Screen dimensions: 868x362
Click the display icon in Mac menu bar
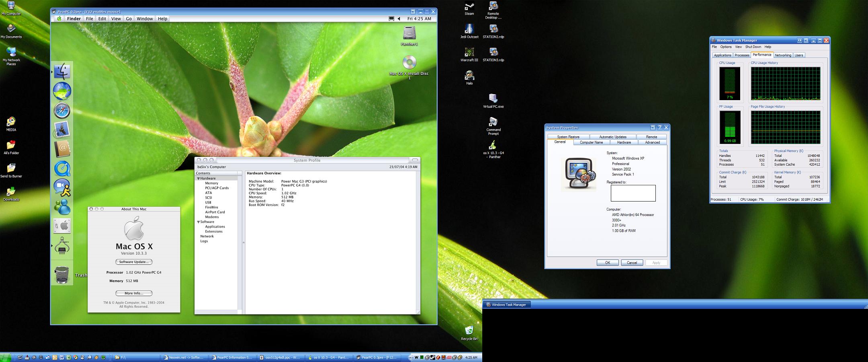click(x=391, y=19)
